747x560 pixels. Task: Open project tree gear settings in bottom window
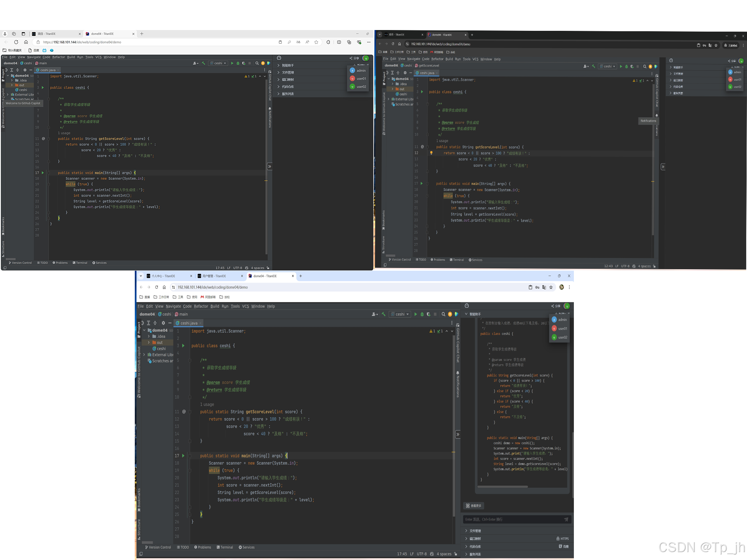(x=163, y=323)
